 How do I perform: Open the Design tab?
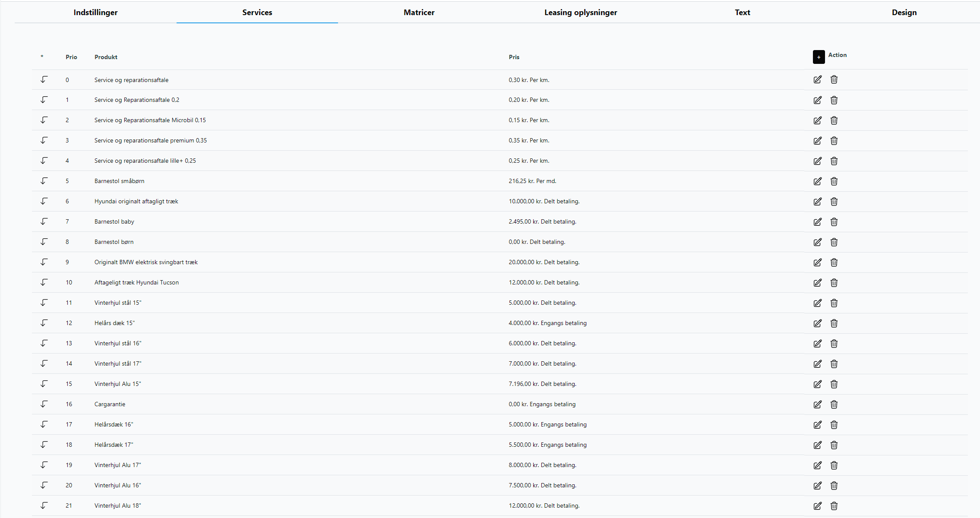[904, 13]
